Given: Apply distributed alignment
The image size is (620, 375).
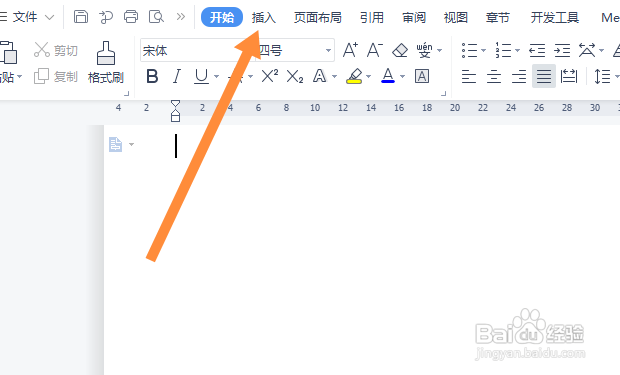Looking at the screenshot, I should click(569, 76).
